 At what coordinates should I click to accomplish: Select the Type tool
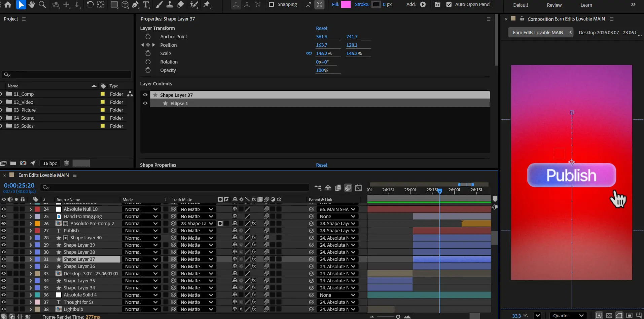(146, 4)
